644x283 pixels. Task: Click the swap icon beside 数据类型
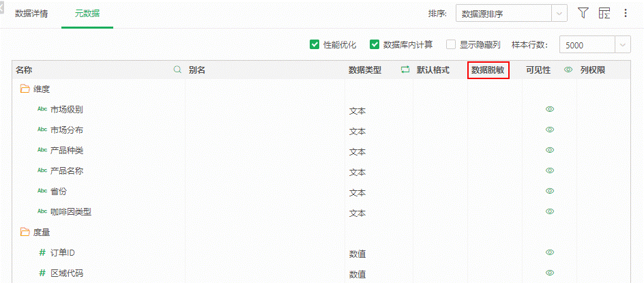[405, 70]
